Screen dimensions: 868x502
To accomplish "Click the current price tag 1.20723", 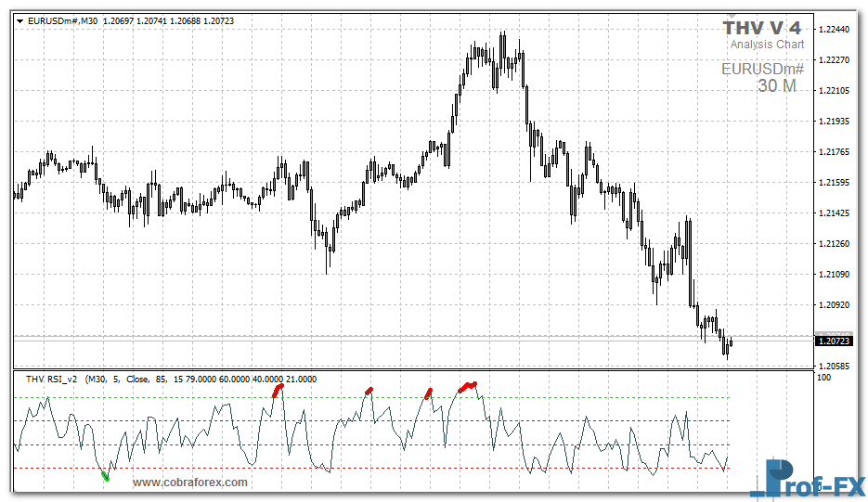I will point(833,341).
